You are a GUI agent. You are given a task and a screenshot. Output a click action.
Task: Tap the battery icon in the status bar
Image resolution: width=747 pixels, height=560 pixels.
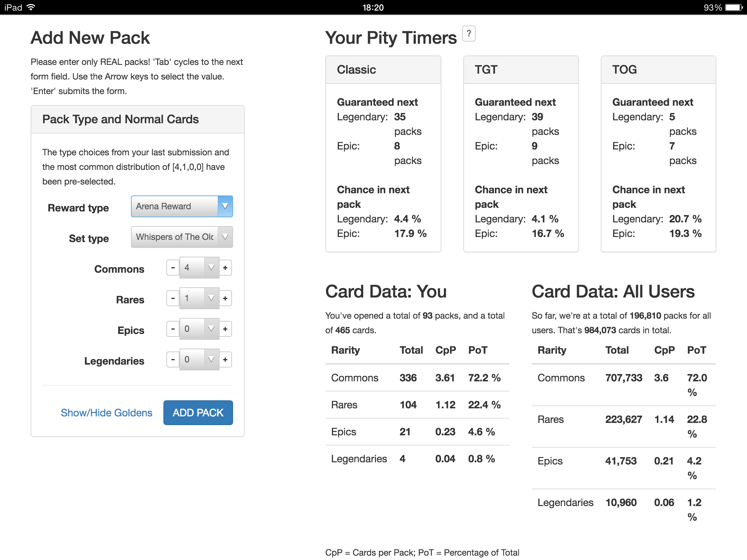734,7
